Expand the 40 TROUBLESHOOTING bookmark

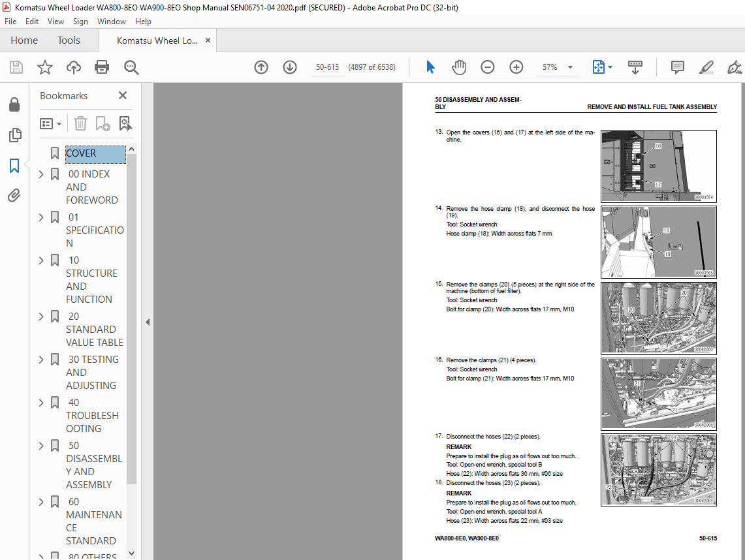tap(41, 403)
